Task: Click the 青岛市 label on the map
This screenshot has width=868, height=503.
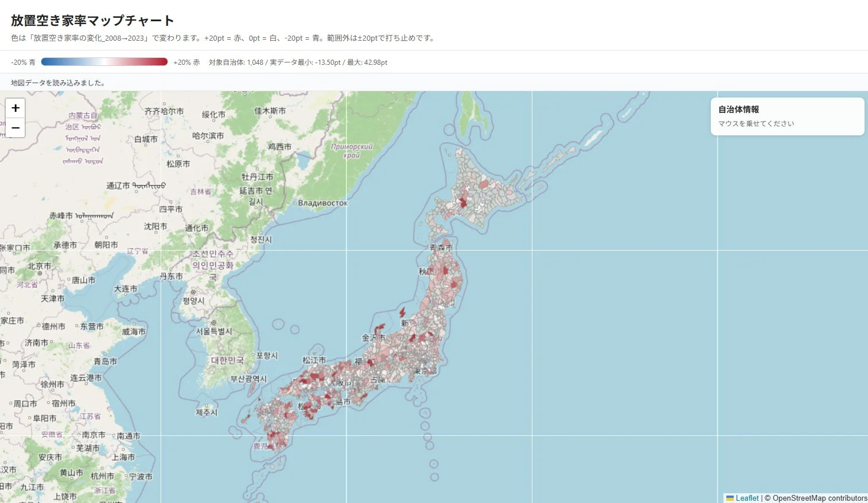Action: point(105,361)
